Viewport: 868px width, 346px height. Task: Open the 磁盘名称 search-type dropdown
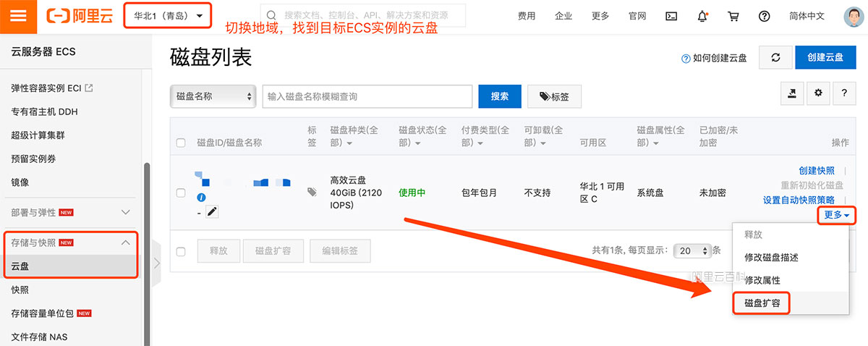213,96
